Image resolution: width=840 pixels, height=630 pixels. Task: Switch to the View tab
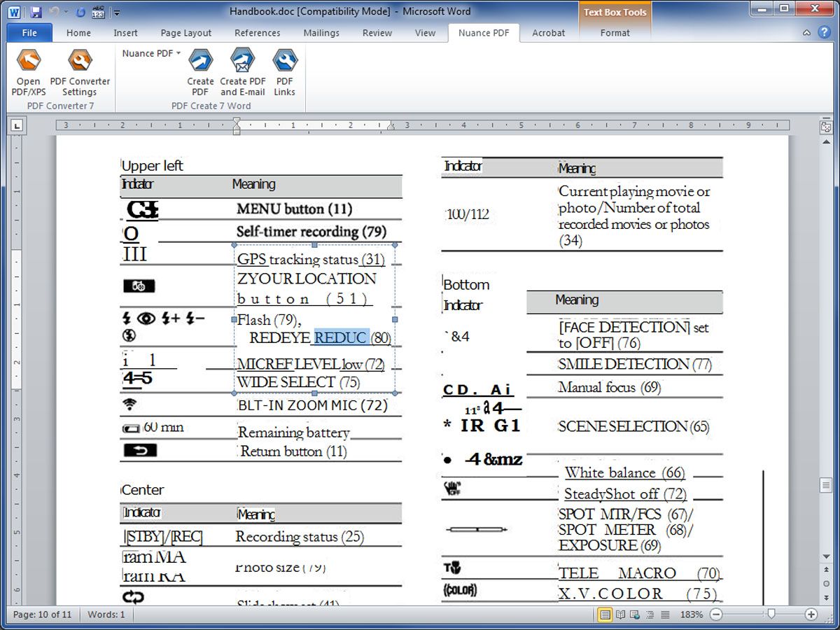point(425,33)
